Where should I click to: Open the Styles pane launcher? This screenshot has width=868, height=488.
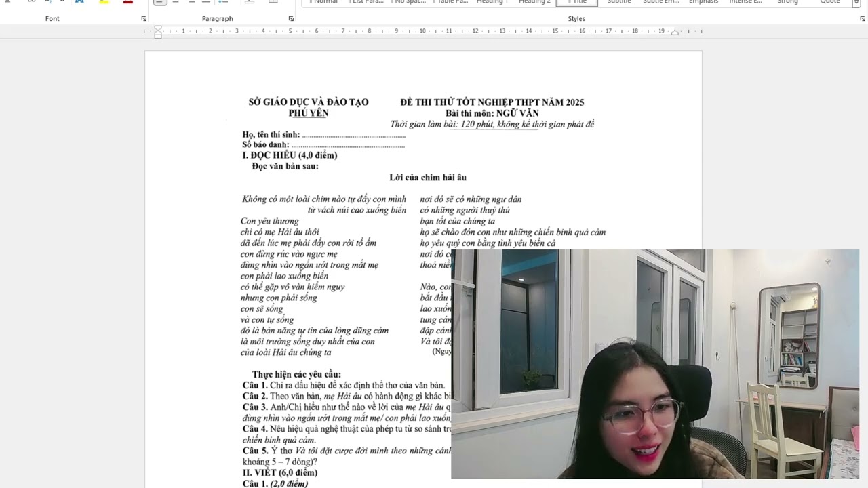click(863, 19)
